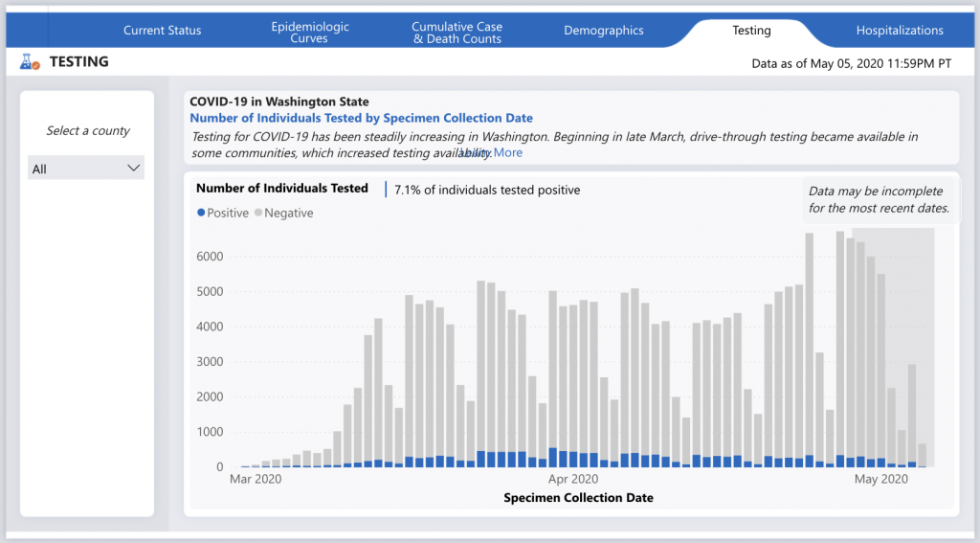
Task: Click the Learn More link
Action: pyautogui.click(x=494, y=152)
